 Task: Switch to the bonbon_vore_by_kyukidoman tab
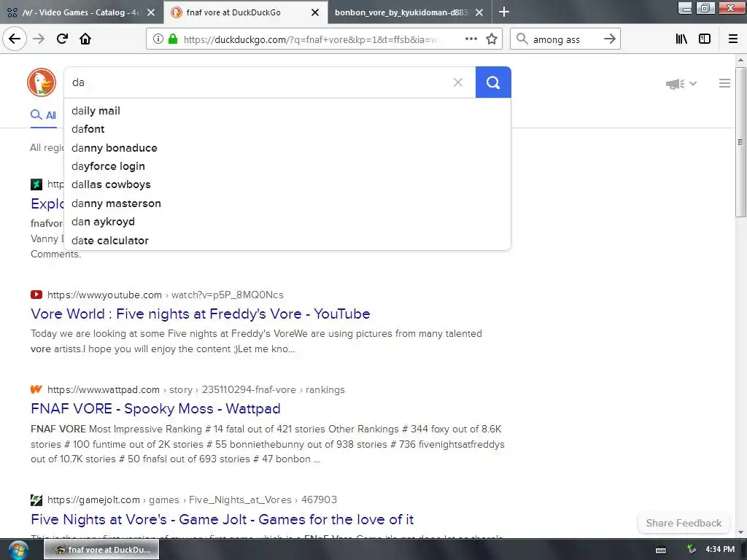410,12
